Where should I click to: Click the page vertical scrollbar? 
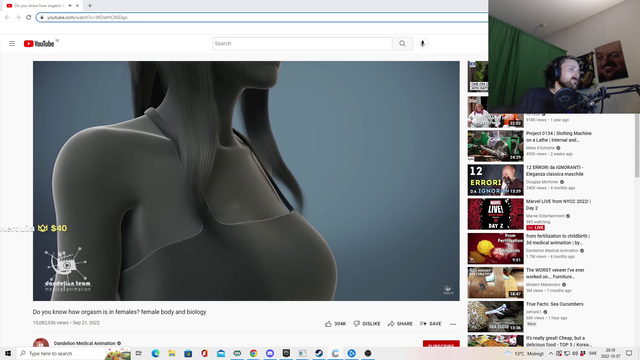(x=637, y=146)
